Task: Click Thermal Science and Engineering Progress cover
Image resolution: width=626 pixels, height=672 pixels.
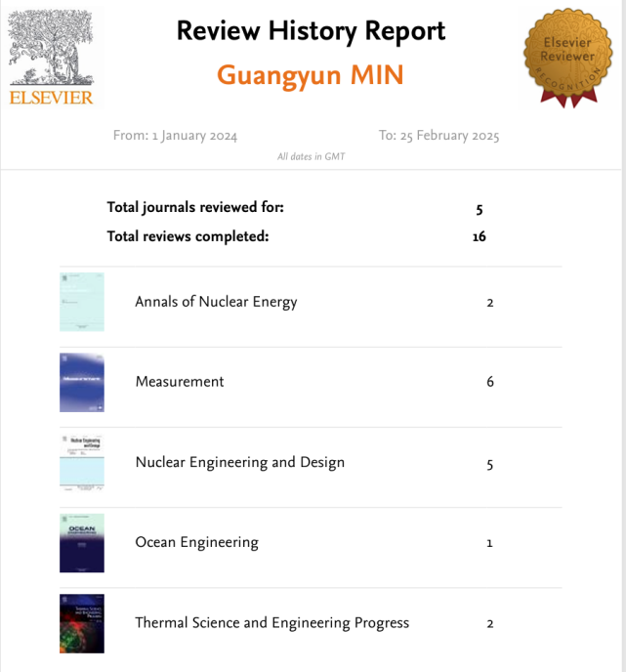Action: pyautogui.click(x=81, y=623)
